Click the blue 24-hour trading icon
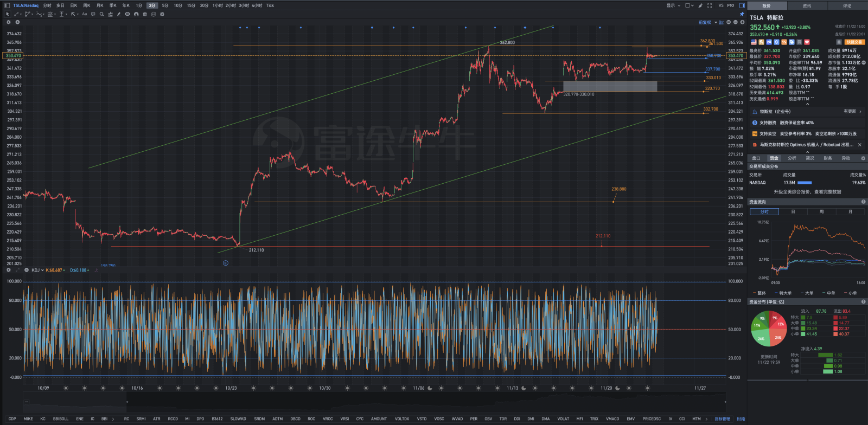868x425 pixels. click(769, 42)
